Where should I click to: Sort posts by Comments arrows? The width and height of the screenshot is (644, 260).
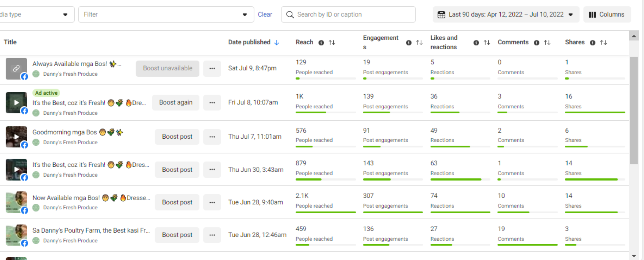tap(547, 42)
